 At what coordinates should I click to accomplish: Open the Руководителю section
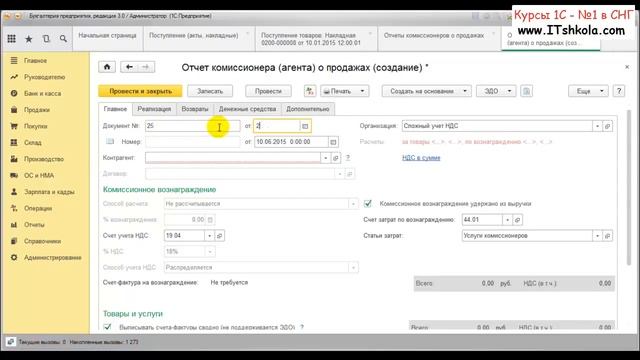pos(45,77)
